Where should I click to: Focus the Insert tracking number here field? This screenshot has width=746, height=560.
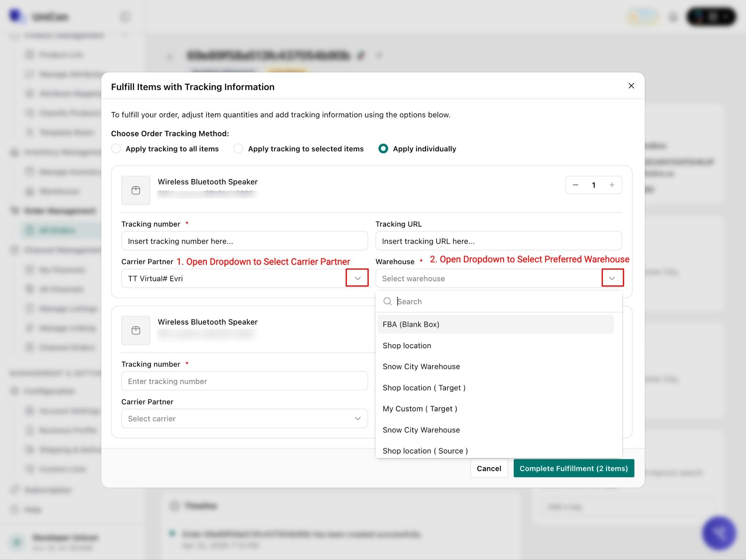click(x=244, y=241)
